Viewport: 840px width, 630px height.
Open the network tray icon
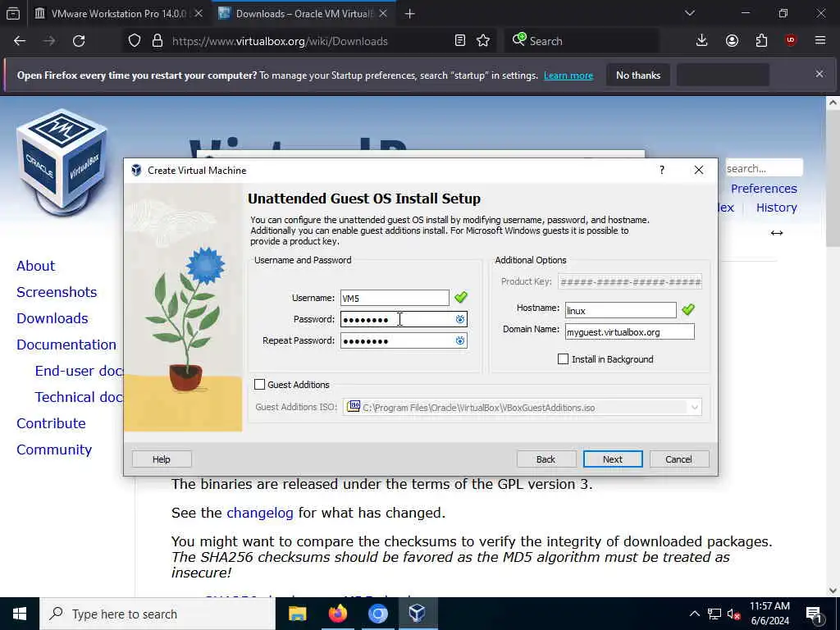pyautogui.click(x=714, y=614)
